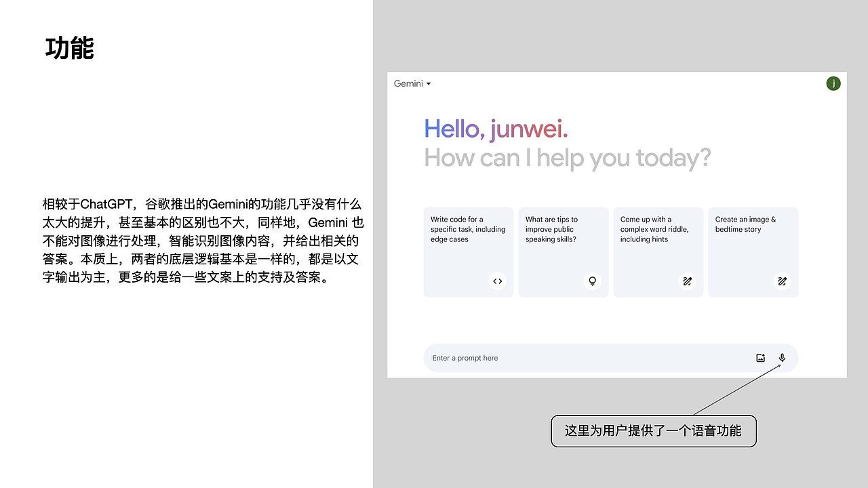The width and height of the screenshot is (868, 488).
Task: Click pencil icon on word riddle card
Action: click(687, 281)
